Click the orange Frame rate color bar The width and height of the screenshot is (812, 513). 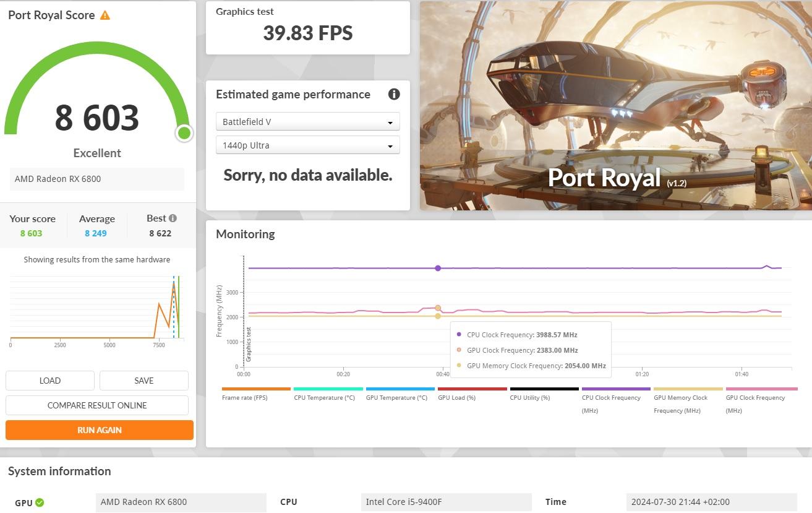[256, 389]
